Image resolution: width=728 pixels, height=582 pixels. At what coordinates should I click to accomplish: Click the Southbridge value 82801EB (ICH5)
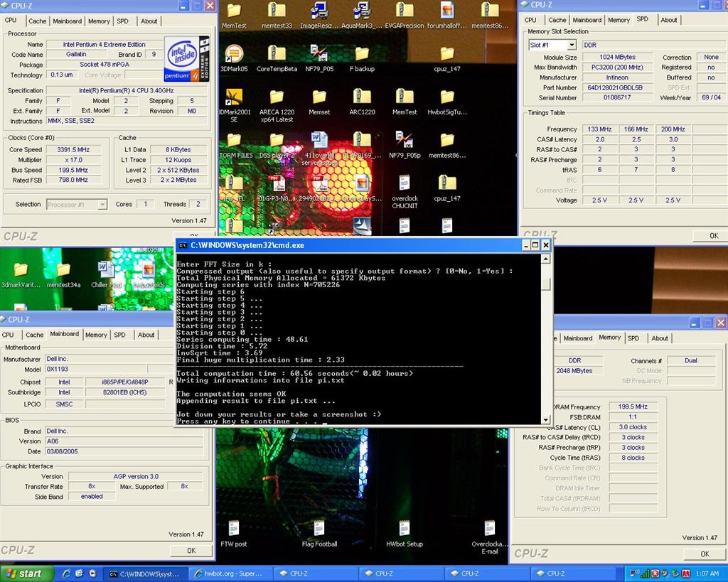[125, 392]
